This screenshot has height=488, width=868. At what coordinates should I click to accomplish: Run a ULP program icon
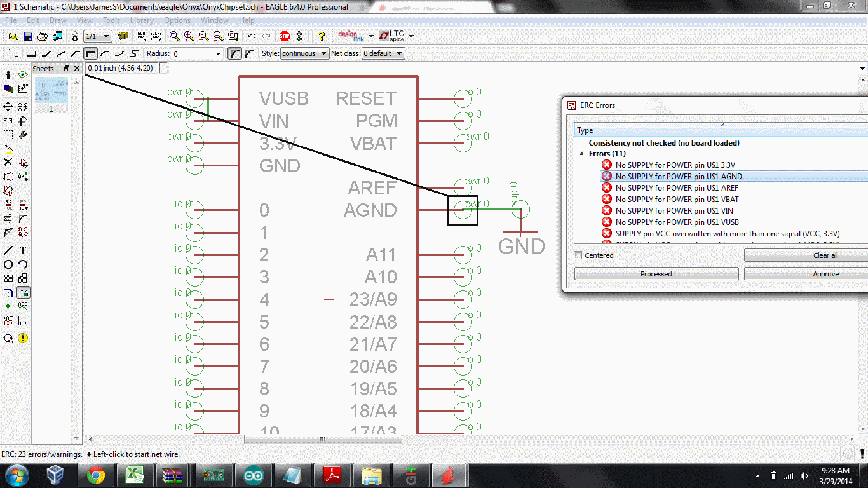tap(156, 36)
